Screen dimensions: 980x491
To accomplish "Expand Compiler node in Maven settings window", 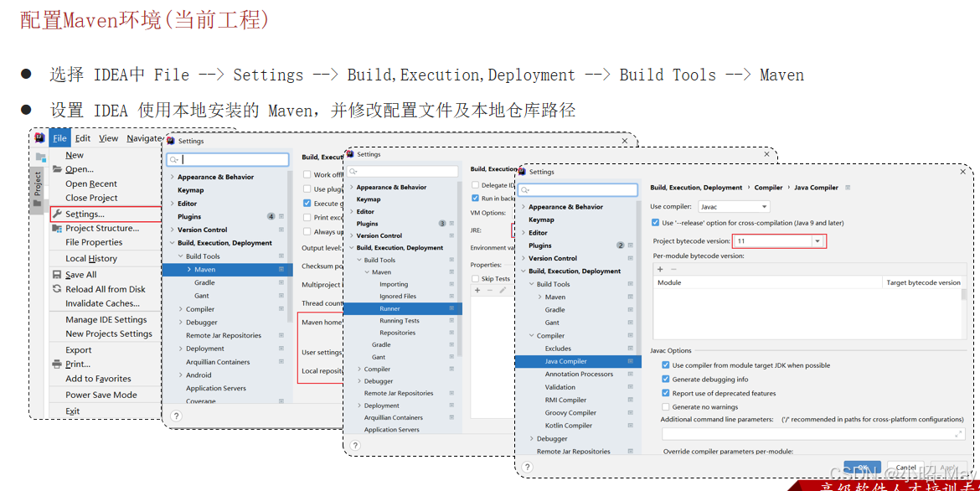I will 181,309.
